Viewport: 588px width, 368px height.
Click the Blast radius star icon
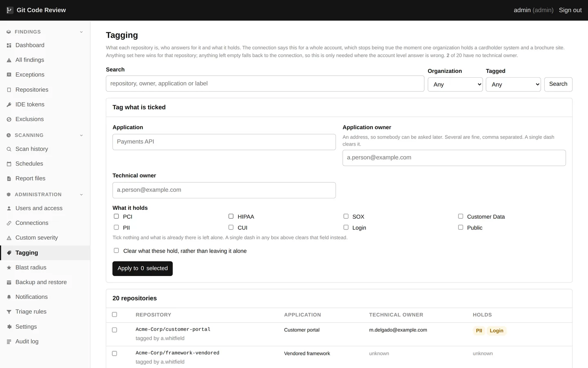tap(9, 268)
